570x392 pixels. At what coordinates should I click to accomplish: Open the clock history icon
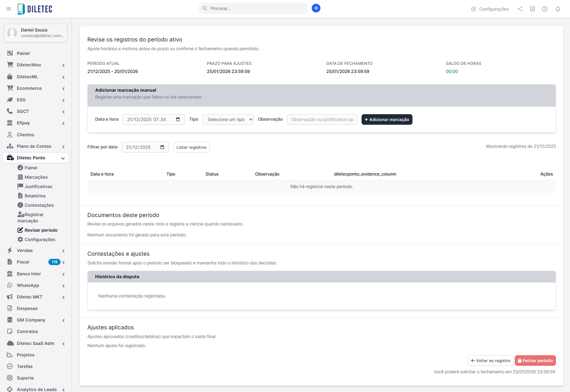pyautogui.click(x=544, y=9)
